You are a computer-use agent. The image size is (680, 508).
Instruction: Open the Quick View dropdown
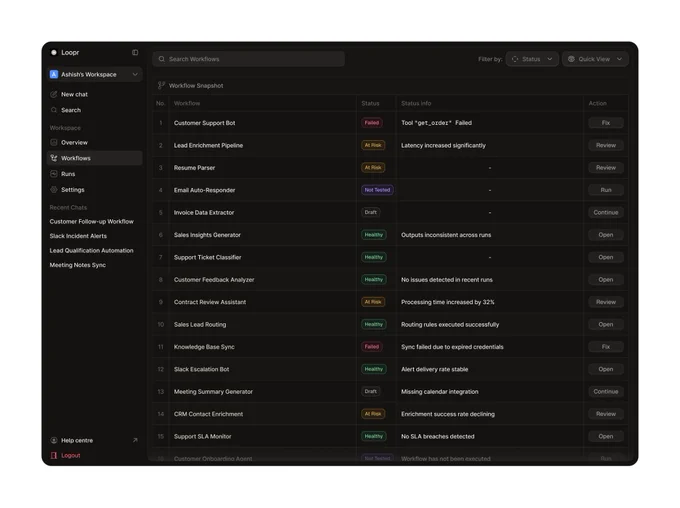[595, 59]
